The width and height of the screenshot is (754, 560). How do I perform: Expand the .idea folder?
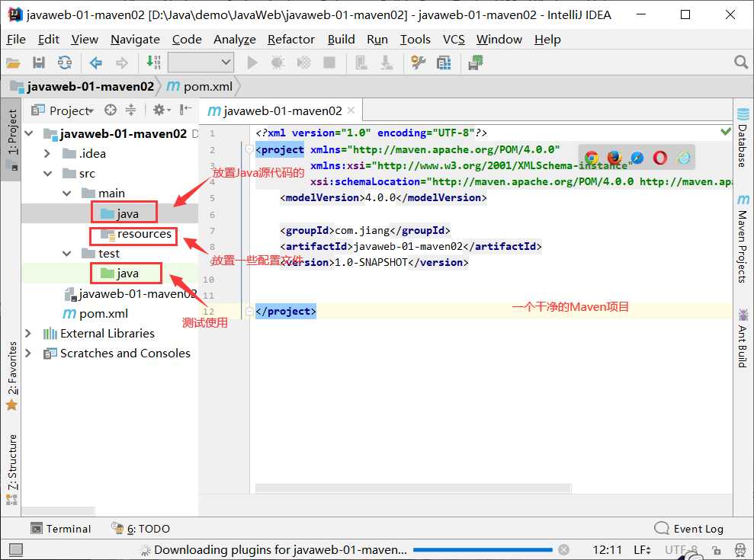[x=47, y=153]
